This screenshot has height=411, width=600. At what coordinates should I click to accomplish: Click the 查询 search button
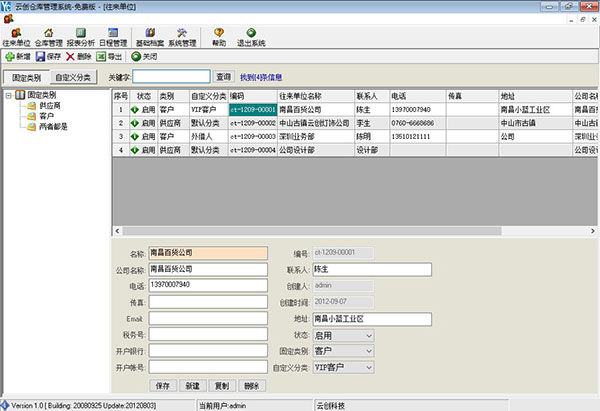tap(223, 77)
